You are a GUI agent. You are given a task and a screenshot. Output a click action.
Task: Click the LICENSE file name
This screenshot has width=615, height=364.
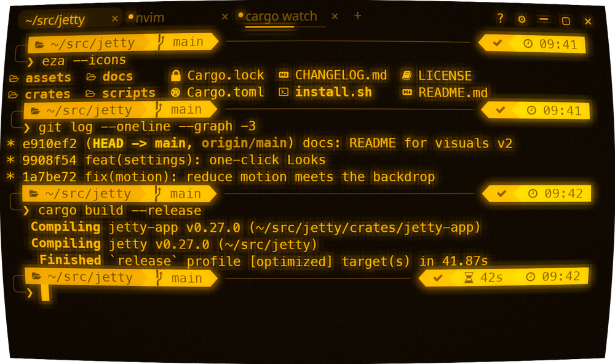445,75
